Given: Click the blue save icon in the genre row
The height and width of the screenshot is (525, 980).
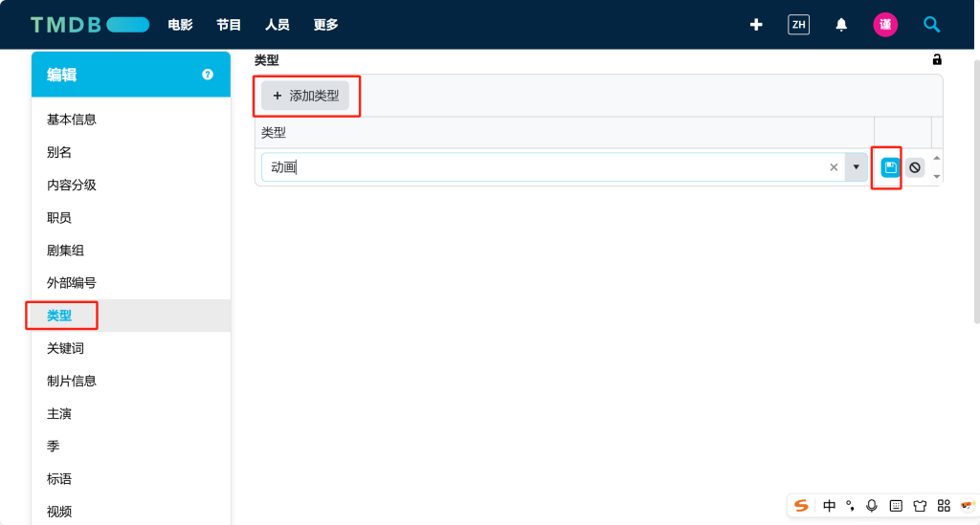Looking at the screenshot, I should click(x=890, y=167).
